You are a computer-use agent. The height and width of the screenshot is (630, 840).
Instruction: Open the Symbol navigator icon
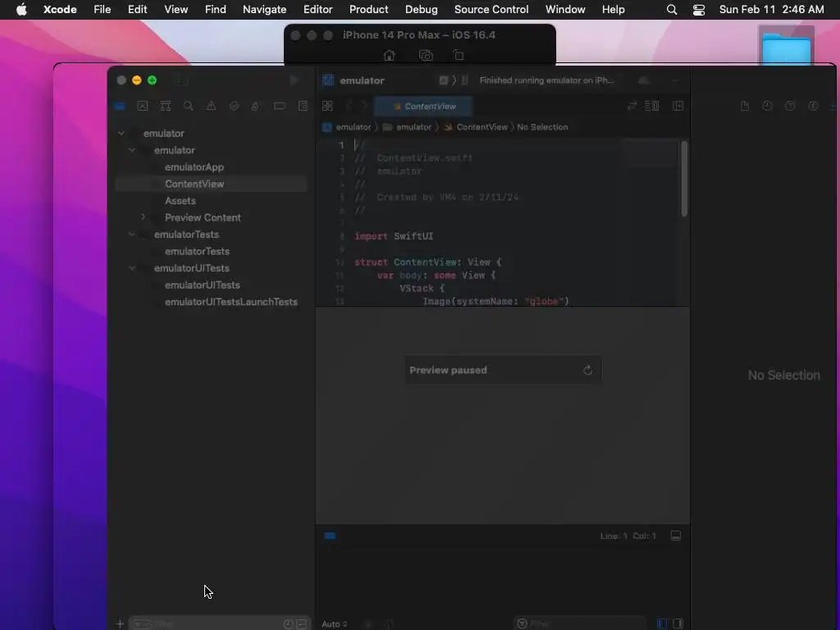click(x=166, y=106)
